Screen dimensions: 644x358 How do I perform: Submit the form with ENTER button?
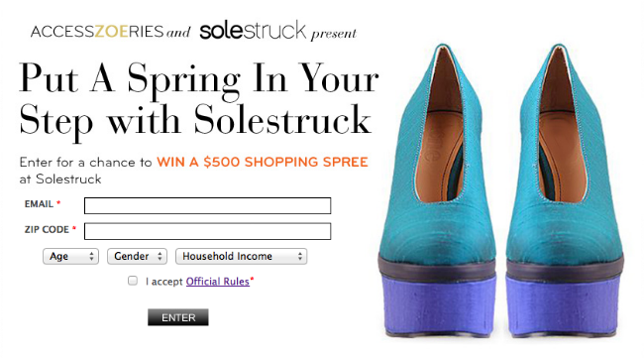178,317
